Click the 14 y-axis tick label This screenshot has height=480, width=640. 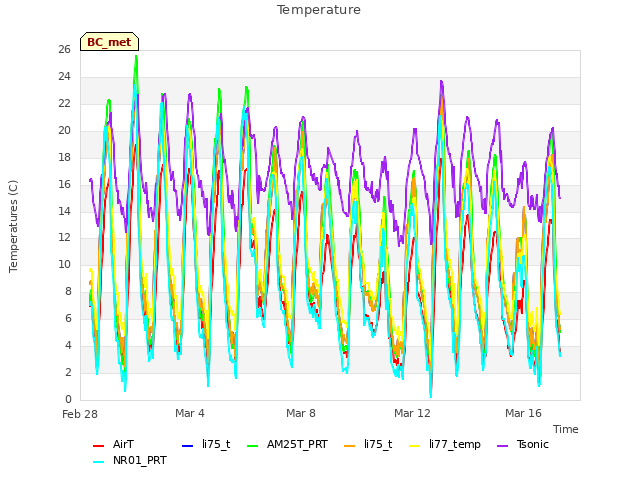point(64,211)
